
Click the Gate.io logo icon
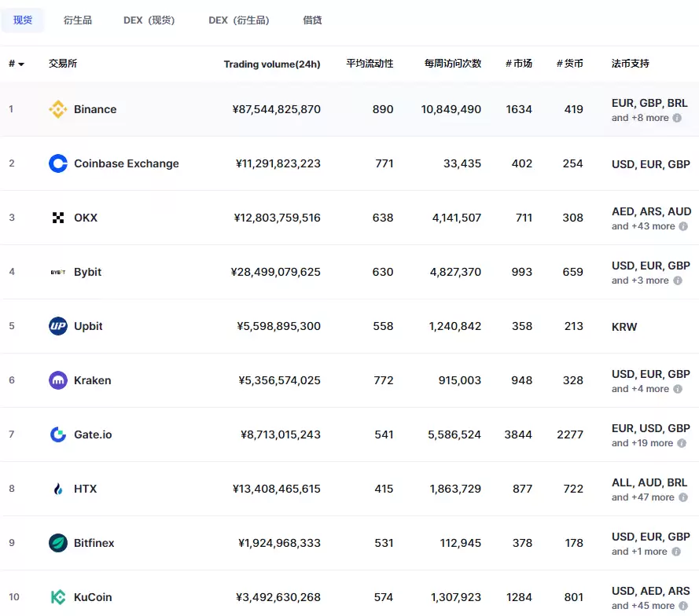58,434
